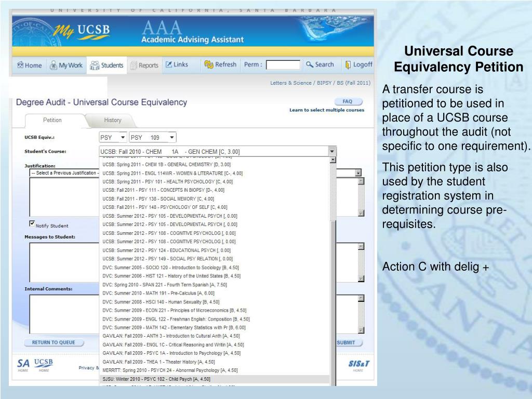This screenshot has width=532, height=399.
Task: Select GAVILAN PSYC 1A Introduction to Psychology
Action: [215, 353]
